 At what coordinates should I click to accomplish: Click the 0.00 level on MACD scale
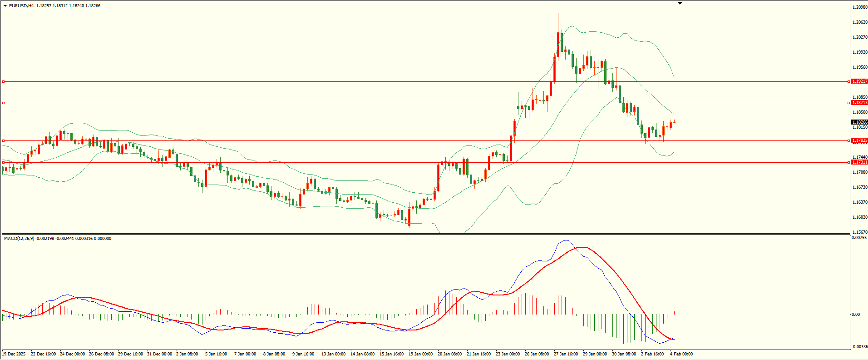856,315
